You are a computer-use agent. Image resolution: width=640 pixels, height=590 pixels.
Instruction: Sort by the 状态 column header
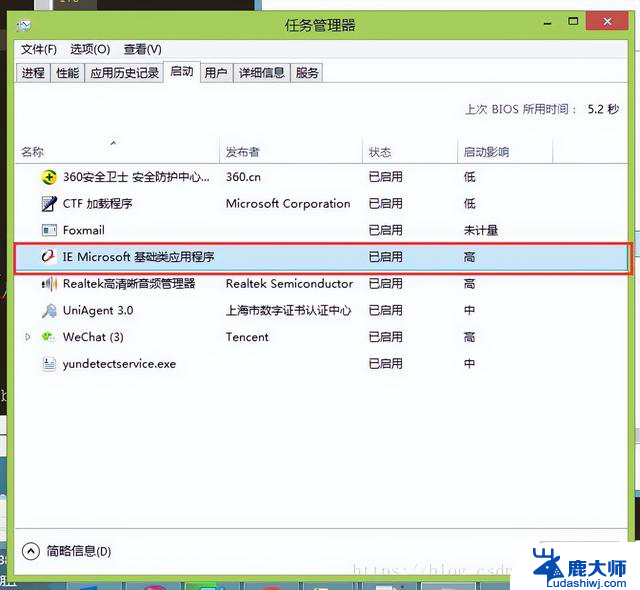click(409, 152)
